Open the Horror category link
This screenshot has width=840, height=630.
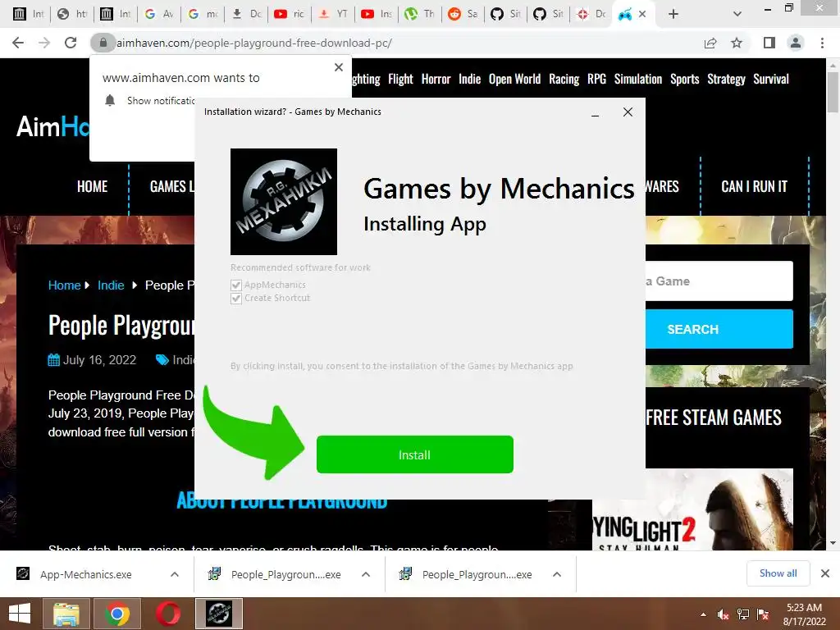coord(436,80)
